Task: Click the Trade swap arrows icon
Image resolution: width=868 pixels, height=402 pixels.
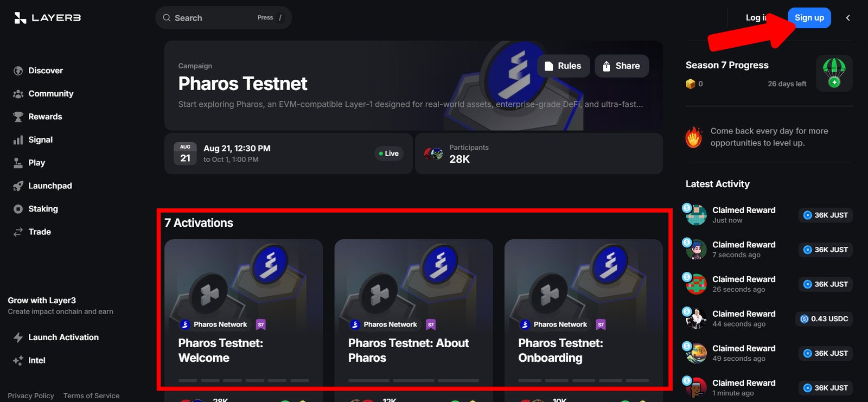Action: [18, 232]
